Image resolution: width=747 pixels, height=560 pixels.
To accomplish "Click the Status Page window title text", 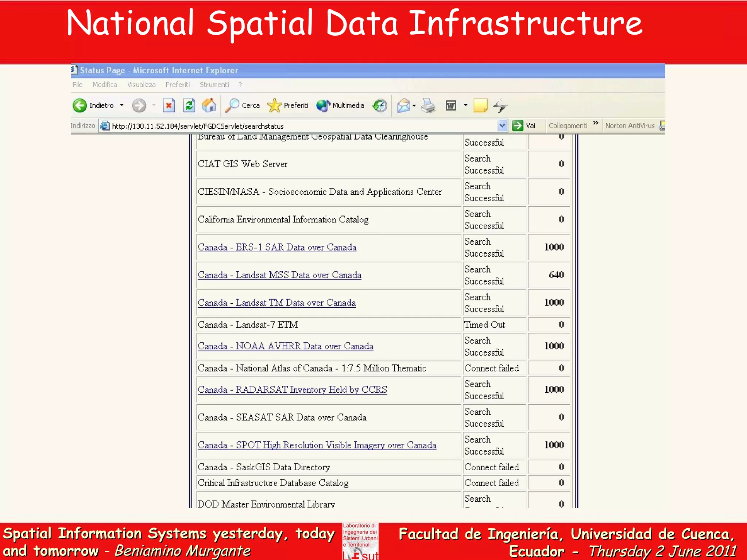I will click(159, 70).
